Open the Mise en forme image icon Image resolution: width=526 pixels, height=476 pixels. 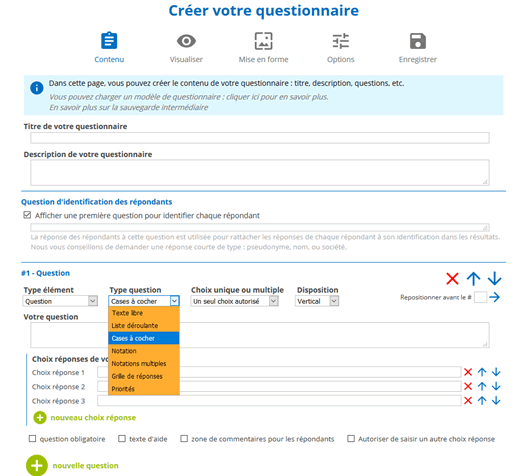coord(263,41)
